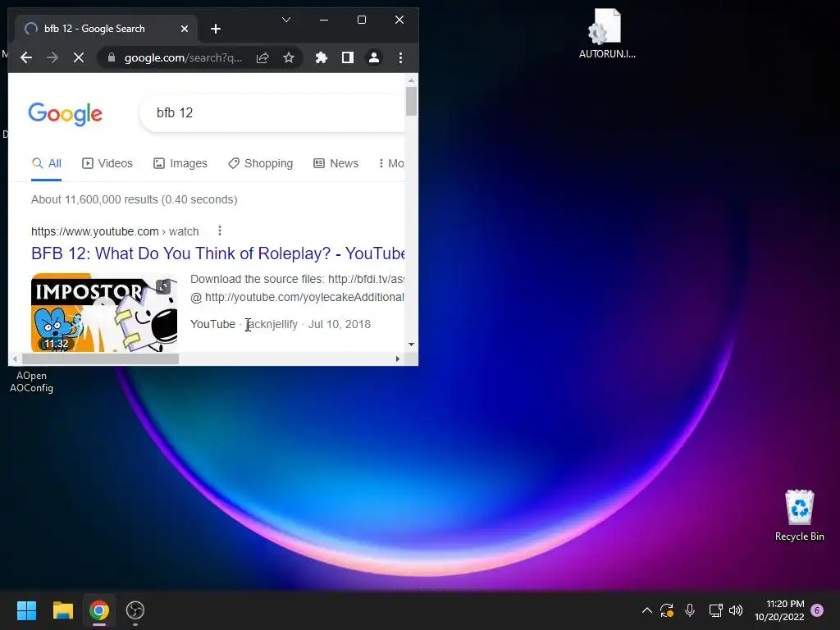The image size is (840, 630).
Task: Open the BFB 12 Roleplay YouTube link
Action: [217, 253]
